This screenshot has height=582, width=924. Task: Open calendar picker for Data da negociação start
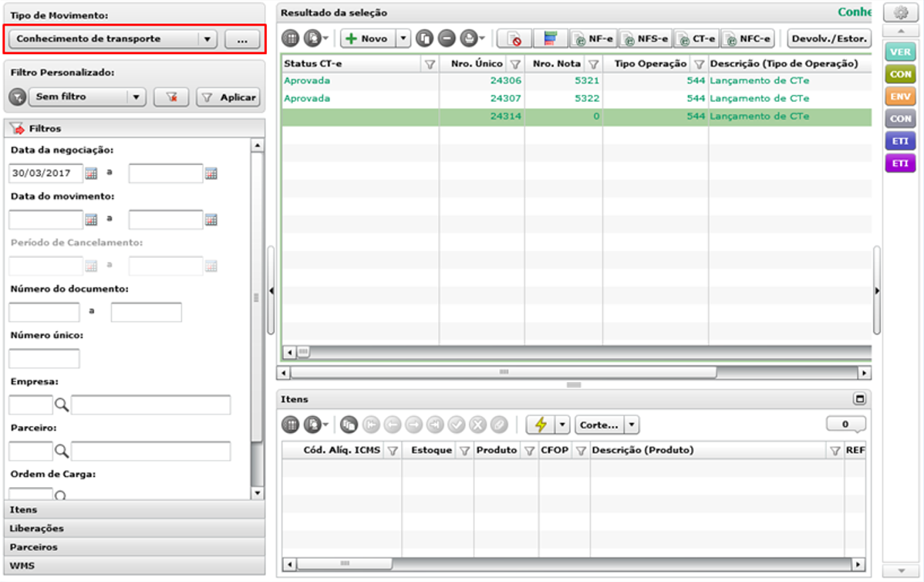pos(91,173)
